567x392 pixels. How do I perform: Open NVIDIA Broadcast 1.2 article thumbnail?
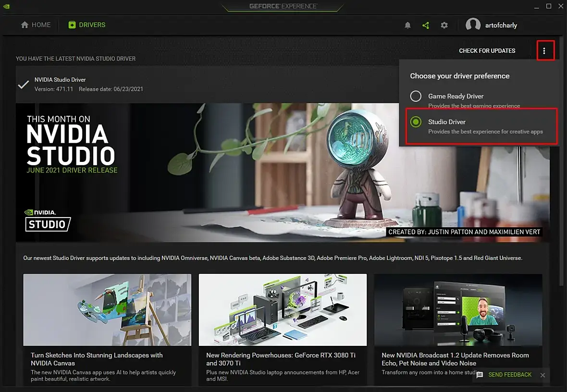click(x=458, y=309)
